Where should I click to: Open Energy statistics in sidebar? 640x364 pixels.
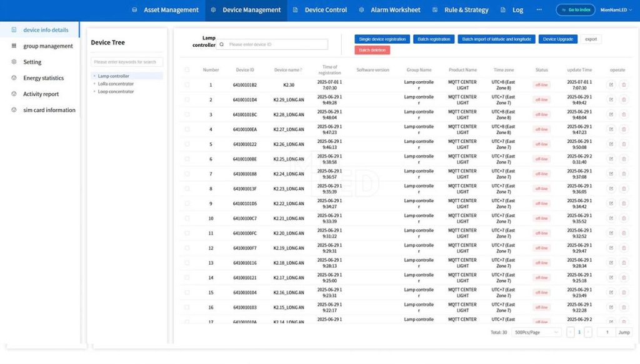click(40, 78)
